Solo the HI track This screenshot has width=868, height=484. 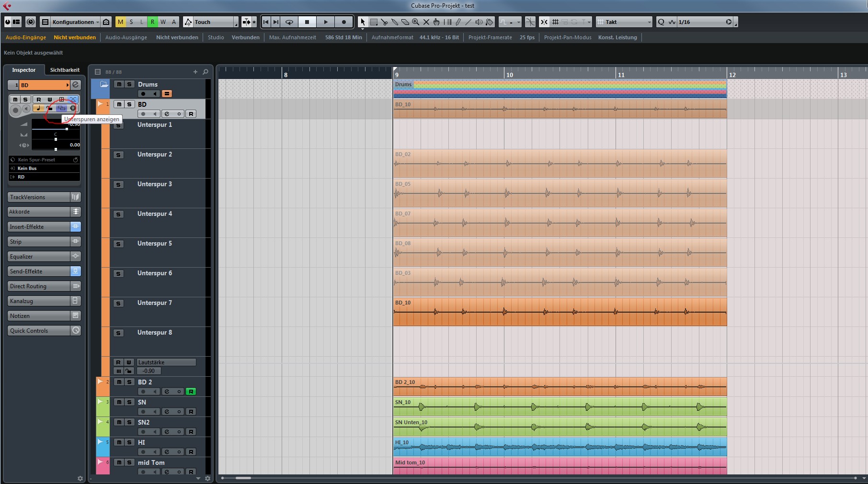point(129,442)
